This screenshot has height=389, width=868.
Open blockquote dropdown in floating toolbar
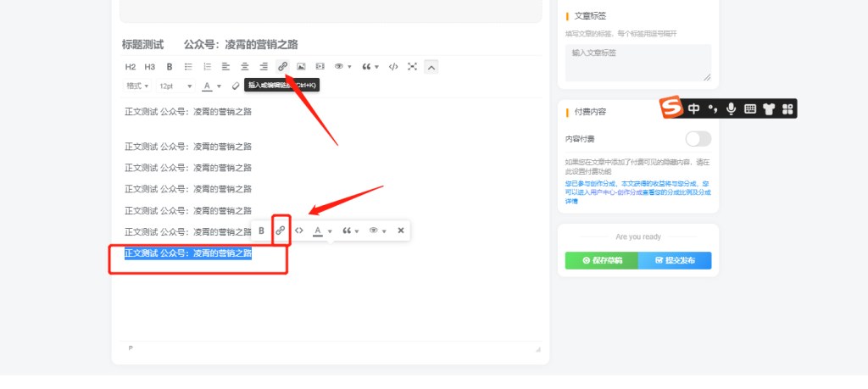[x=357, y=231]
